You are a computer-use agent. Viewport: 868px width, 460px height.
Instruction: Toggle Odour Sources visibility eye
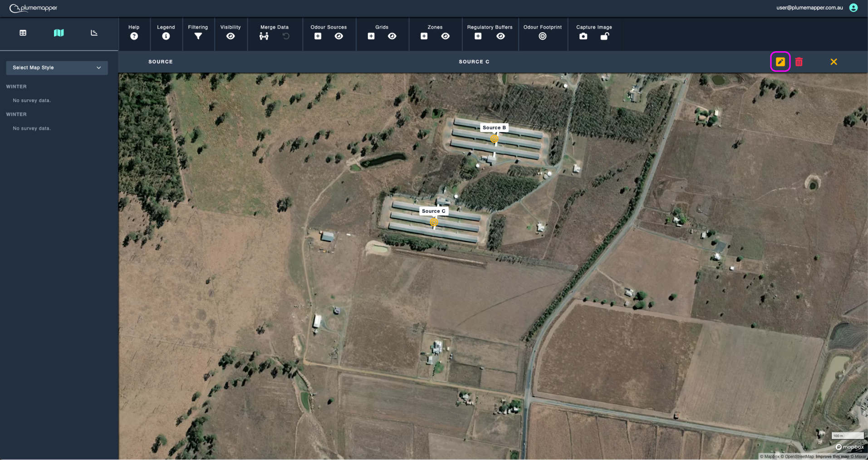(339, 36)
